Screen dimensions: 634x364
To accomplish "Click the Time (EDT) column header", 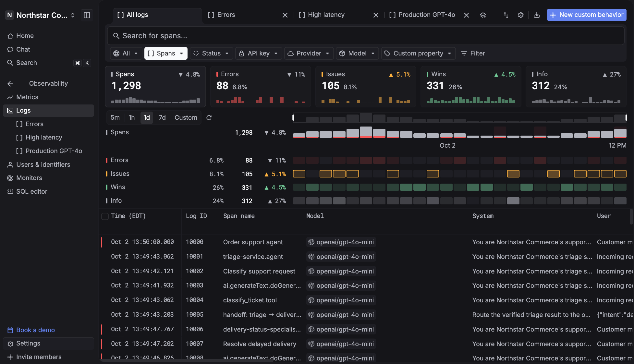I will 128,216.
